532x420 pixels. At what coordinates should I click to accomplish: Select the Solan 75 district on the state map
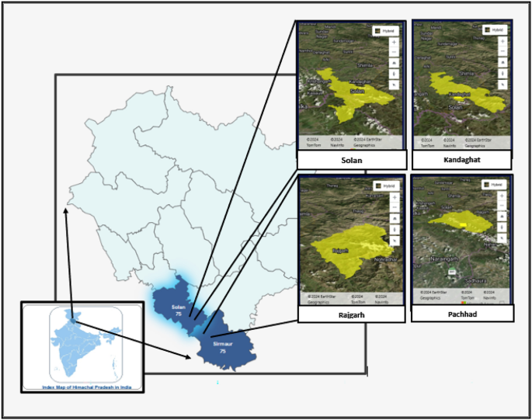click(178, 307)
